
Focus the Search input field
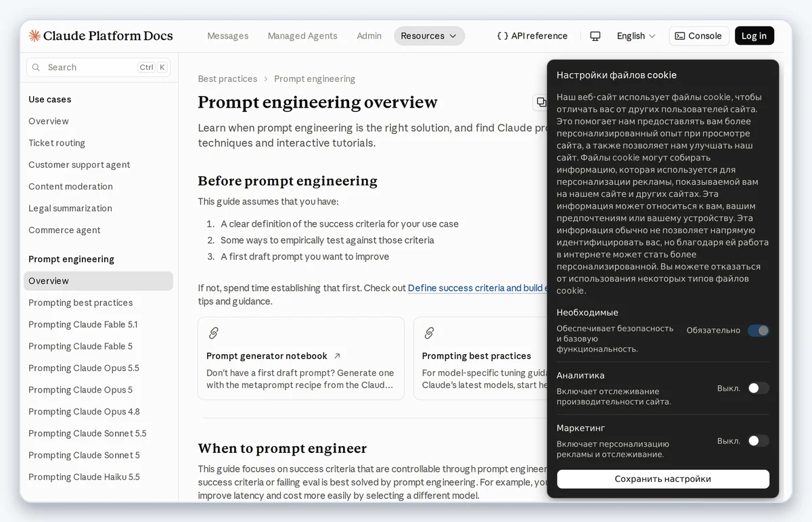[99, 68]
